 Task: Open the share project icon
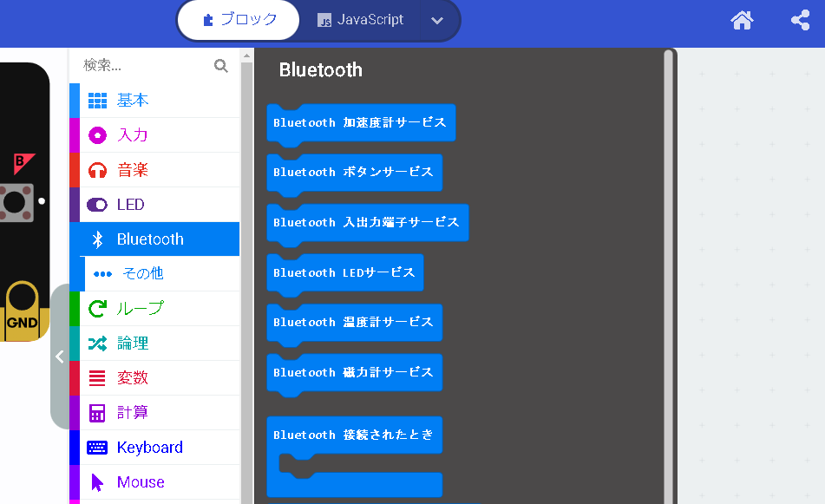coord(800,21)
